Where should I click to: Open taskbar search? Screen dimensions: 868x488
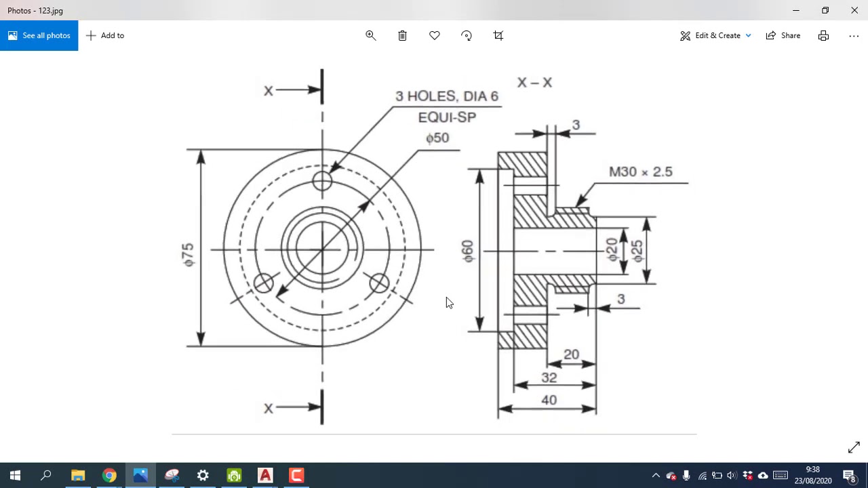pos(46,475)
